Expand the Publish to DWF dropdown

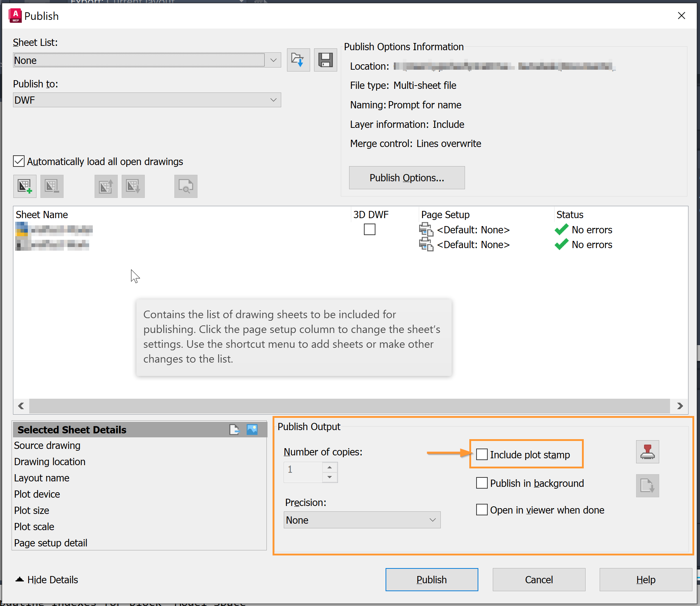273,100
